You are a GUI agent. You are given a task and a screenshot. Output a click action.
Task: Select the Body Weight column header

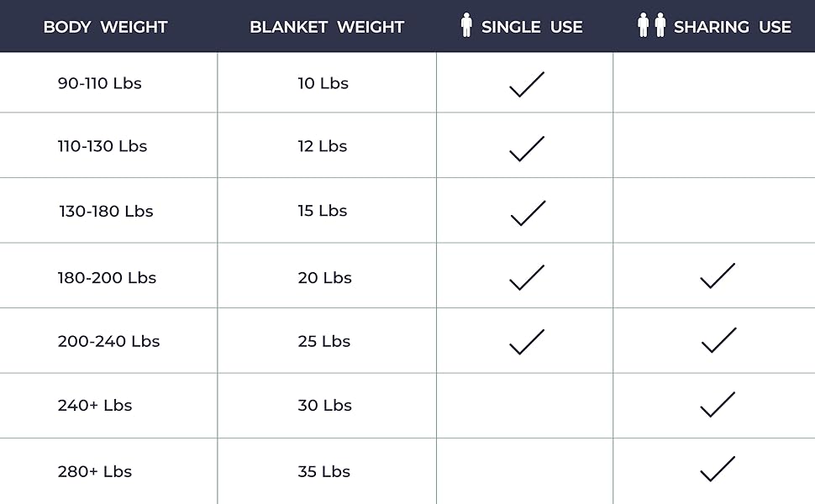[105, 27]
